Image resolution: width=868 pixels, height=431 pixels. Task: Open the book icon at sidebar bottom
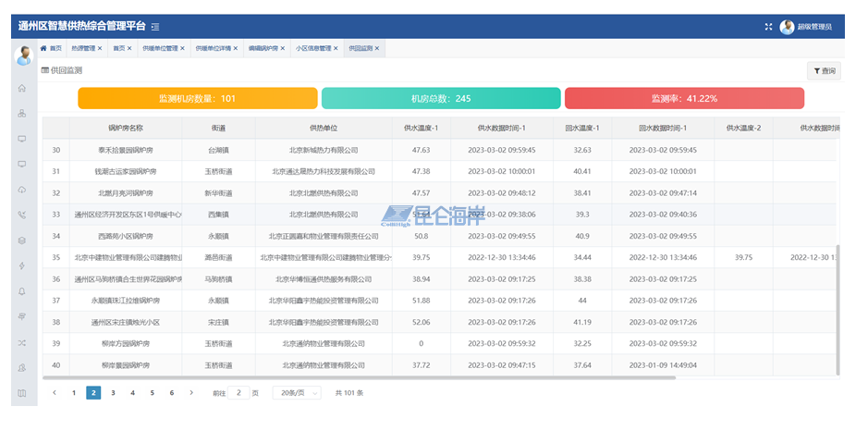point(22,393)
